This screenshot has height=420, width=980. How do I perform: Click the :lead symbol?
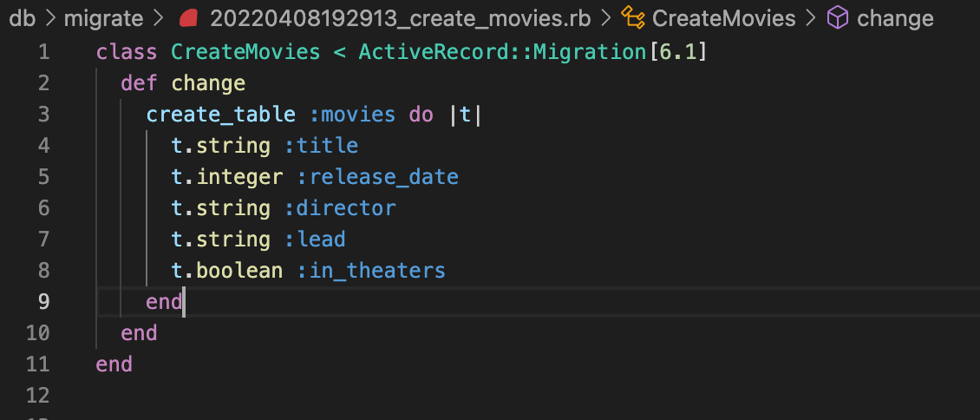(x=314, y=240)
